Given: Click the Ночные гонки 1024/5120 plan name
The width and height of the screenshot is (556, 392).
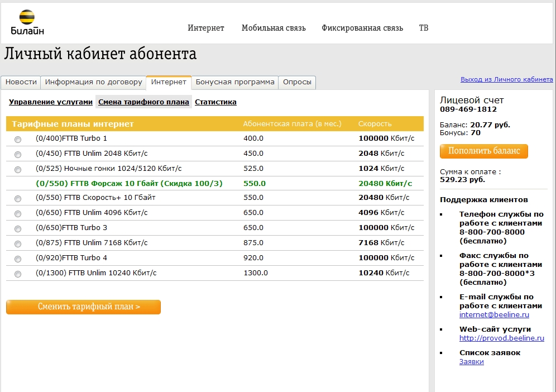Looking at the screenshot, I should tap(108, 169).
